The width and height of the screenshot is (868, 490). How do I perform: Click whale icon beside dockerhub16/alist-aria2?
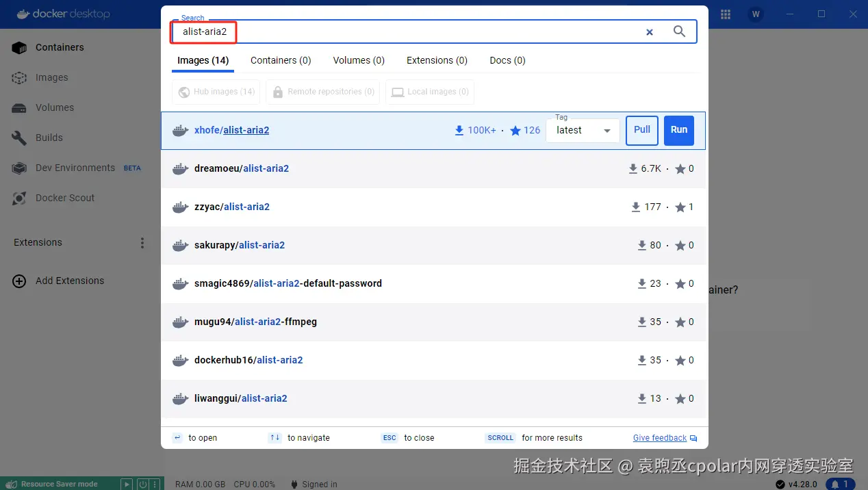click(180, 360)
